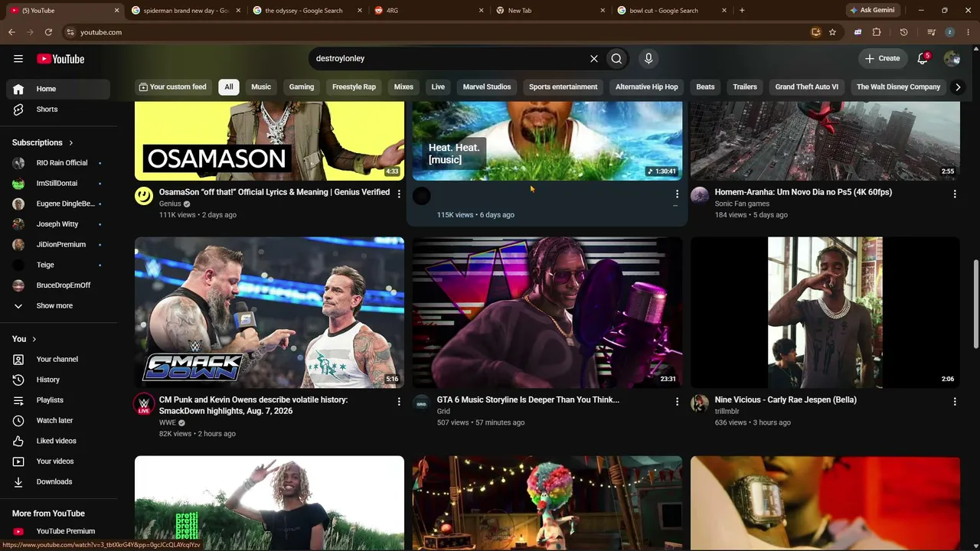Image resolution: width=980 pixels, height=551 pixels.
Task: Open Downloads in sidebar
Action: coord(58,482)
